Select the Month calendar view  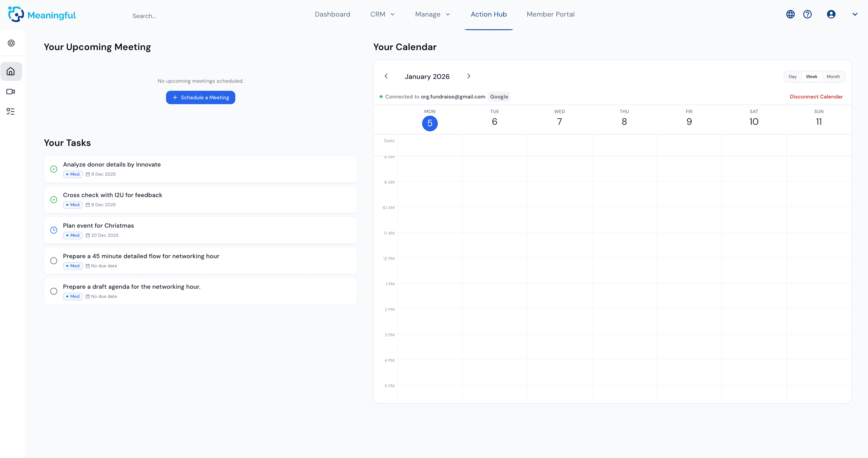[833, 76]
